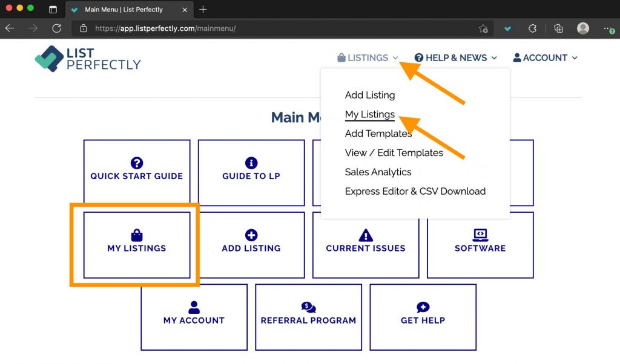Click the My Listings shopping bag icon

[x=137, y=235]
